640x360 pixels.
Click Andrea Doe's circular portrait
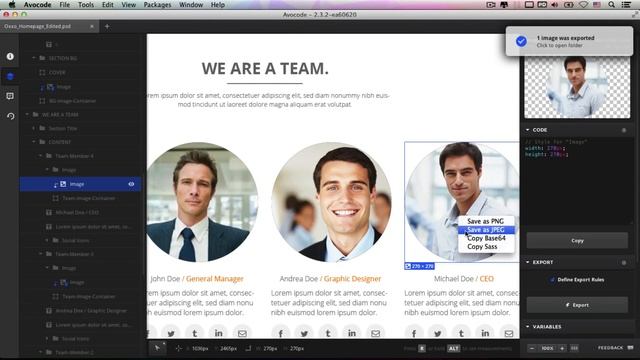[331, 202]
